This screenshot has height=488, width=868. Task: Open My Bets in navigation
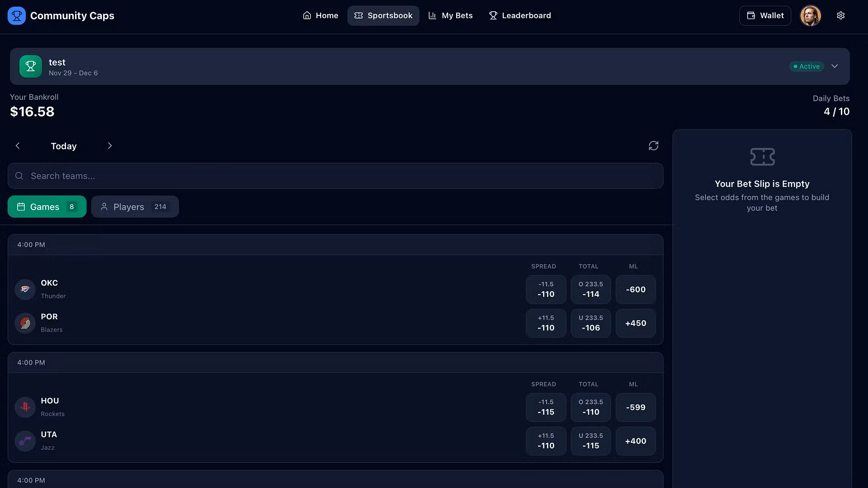coord(450,16)
